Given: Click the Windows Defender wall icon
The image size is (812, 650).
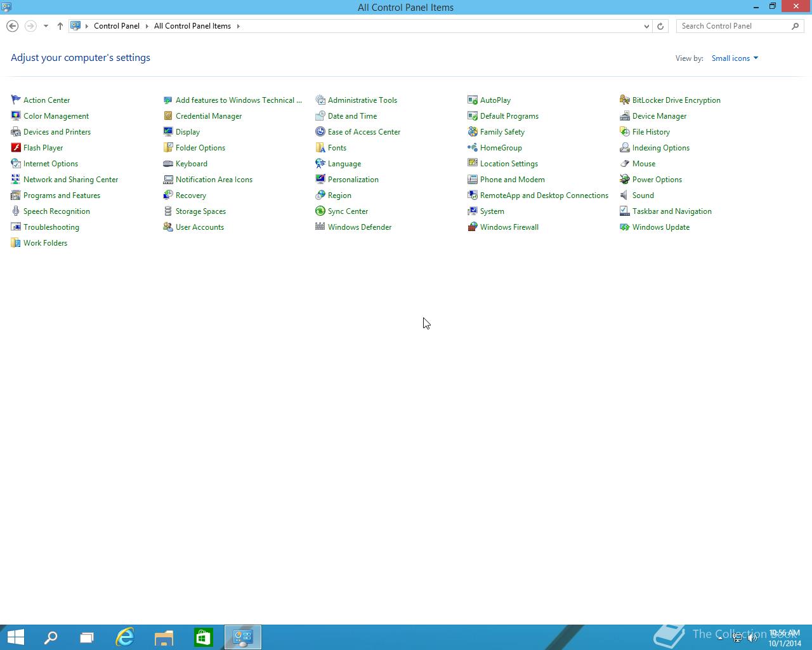Looking at the screenshot, I should (x=320, y=227).
